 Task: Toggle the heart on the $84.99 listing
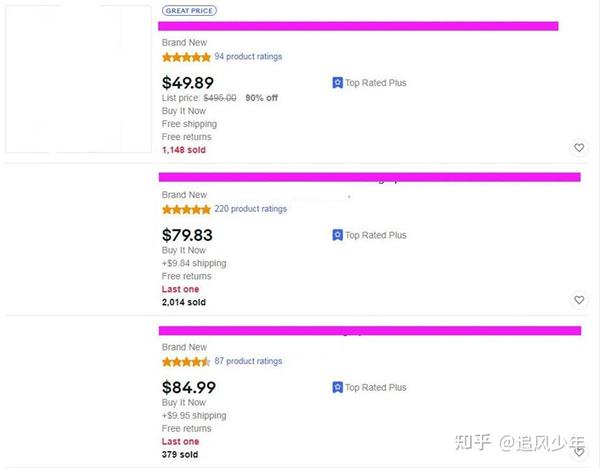pos(579,452)
